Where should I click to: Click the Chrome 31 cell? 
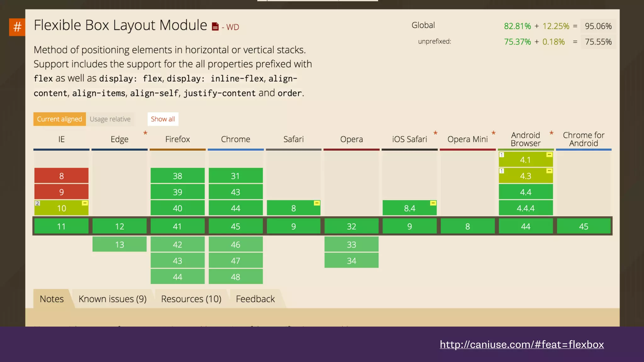(236, 176)
